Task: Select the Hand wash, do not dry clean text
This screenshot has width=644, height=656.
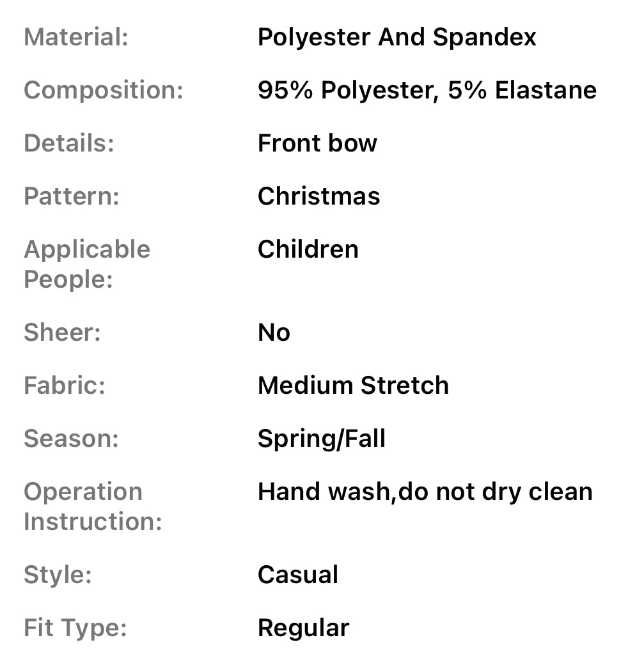Action: pyautogui.click(x=425, y=492)
